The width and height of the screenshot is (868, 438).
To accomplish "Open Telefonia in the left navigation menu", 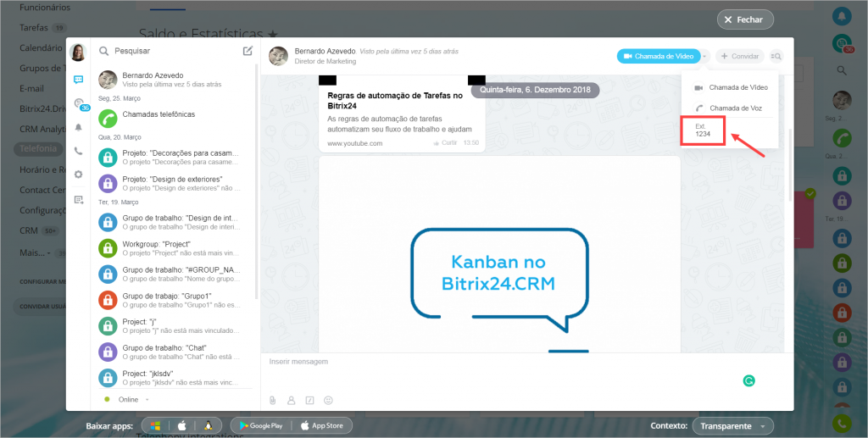I will click(37, 148).
